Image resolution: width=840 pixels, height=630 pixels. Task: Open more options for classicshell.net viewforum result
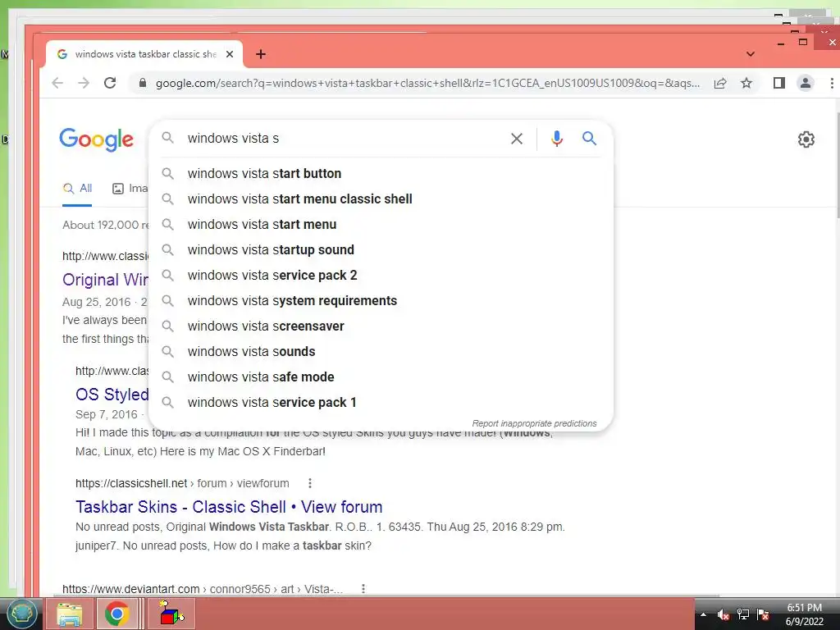coord(309,483)
